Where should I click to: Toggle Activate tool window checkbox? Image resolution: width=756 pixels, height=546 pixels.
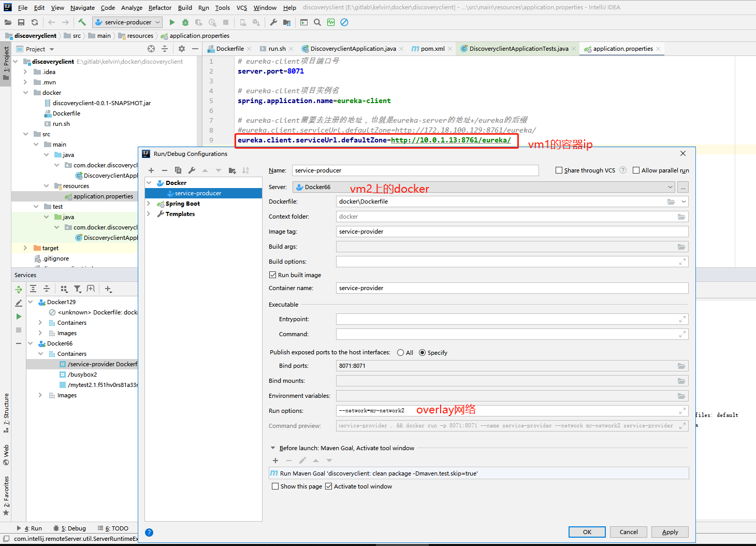[328, 486]
